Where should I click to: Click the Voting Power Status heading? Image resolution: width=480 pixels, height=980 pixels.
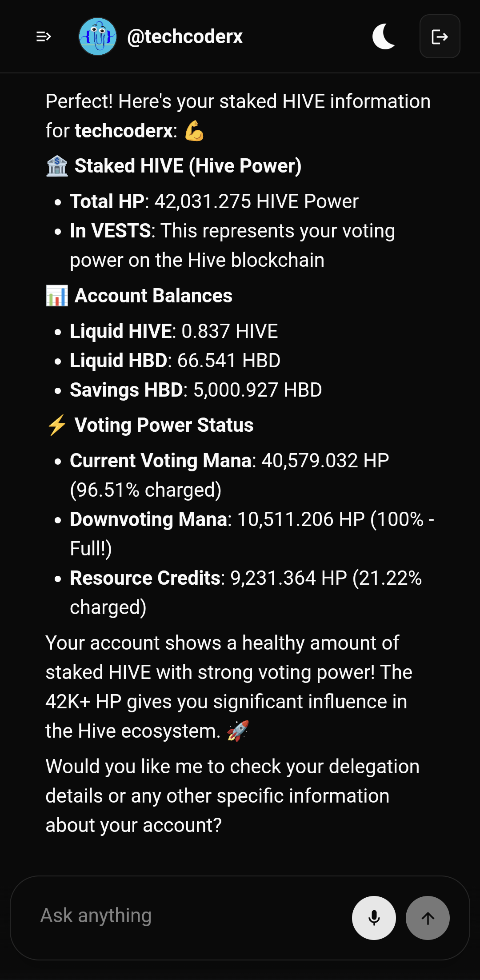click(164, 425)
